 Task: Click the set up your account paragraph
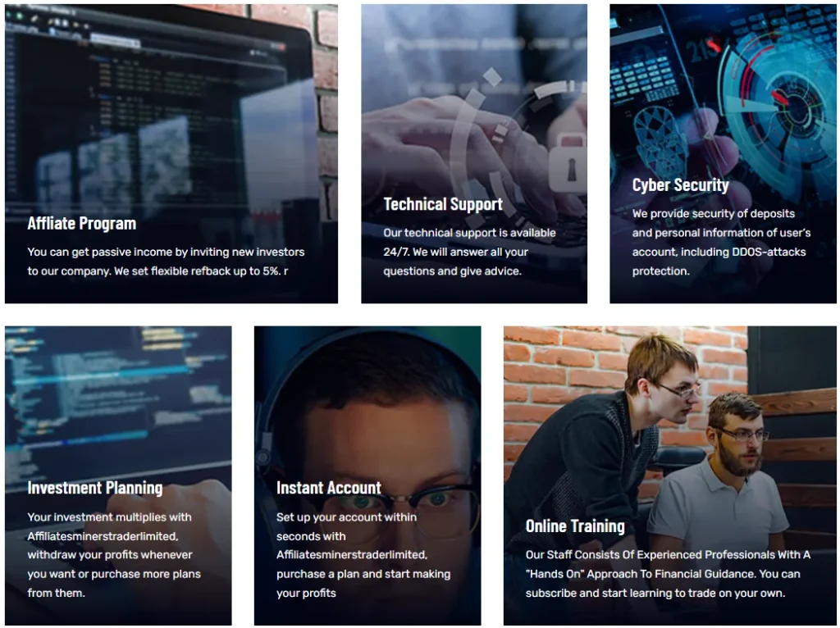(363, 555)
